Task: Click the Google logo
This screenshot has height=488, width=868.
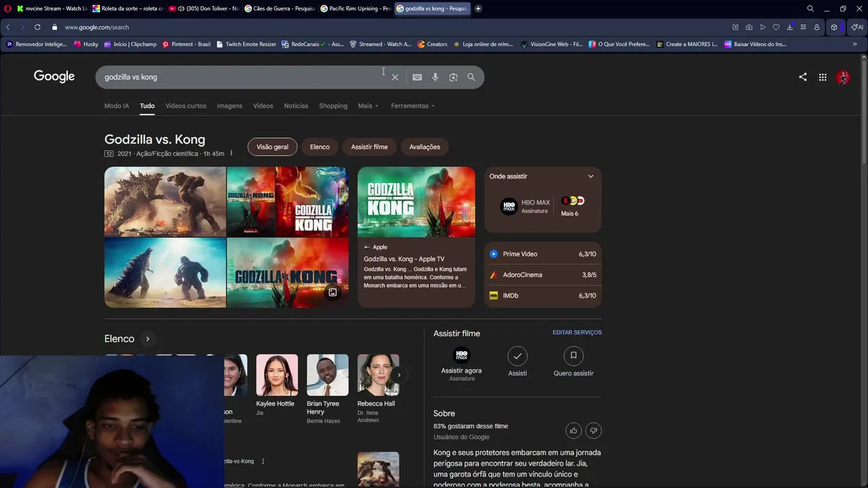Action: pos(54,77)
